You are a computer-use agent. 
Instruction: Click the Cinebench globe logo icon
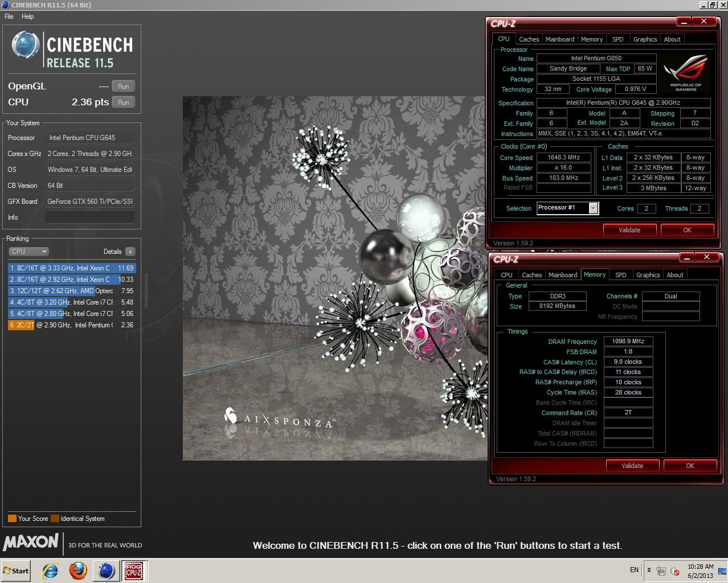click(x=26, y=44)
